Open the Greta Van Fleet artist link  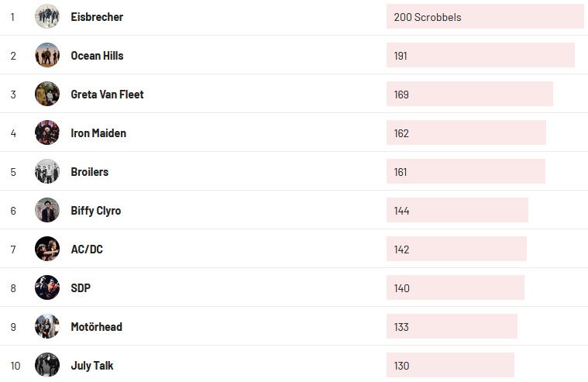[x=107, y=95]
